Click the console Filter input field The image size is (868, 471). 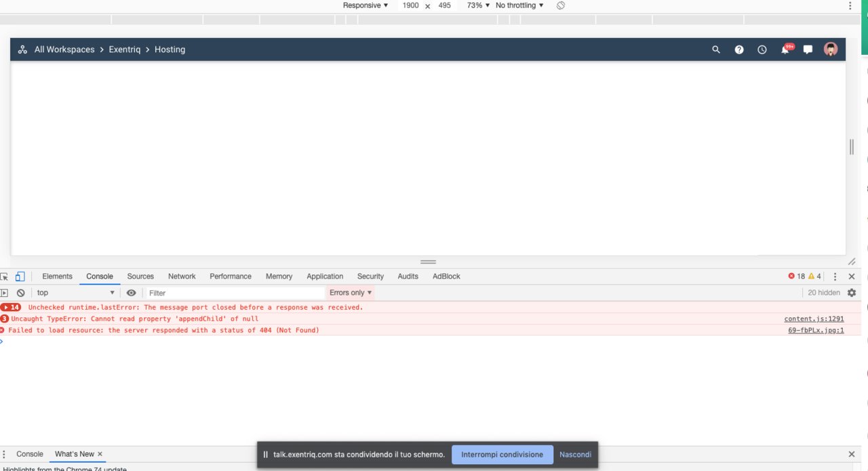[234, 293]
